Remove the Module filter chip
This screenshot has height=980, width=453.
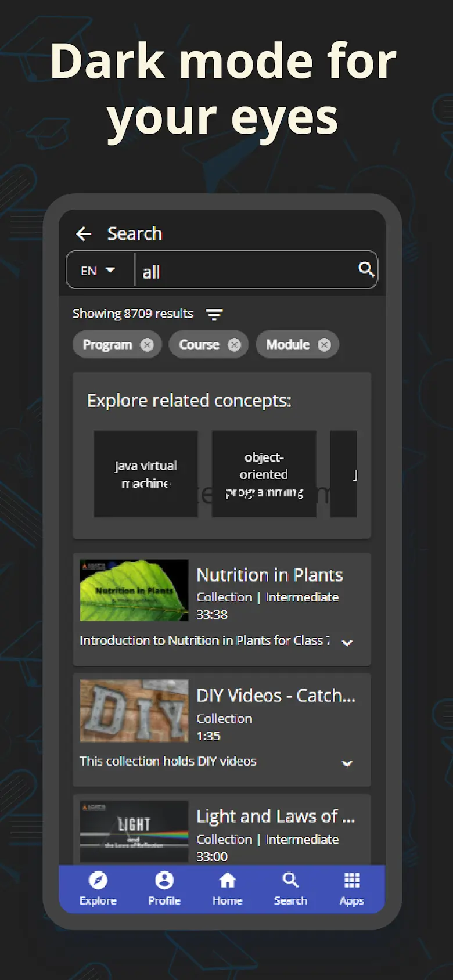click(x=324, y=345)
